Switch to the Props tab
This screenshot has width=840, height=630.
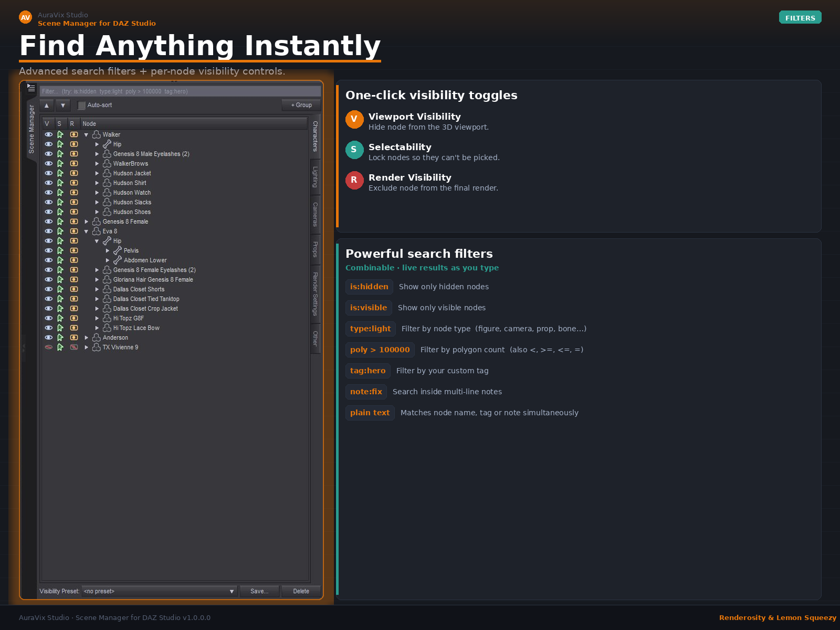[x=315, y=249]
